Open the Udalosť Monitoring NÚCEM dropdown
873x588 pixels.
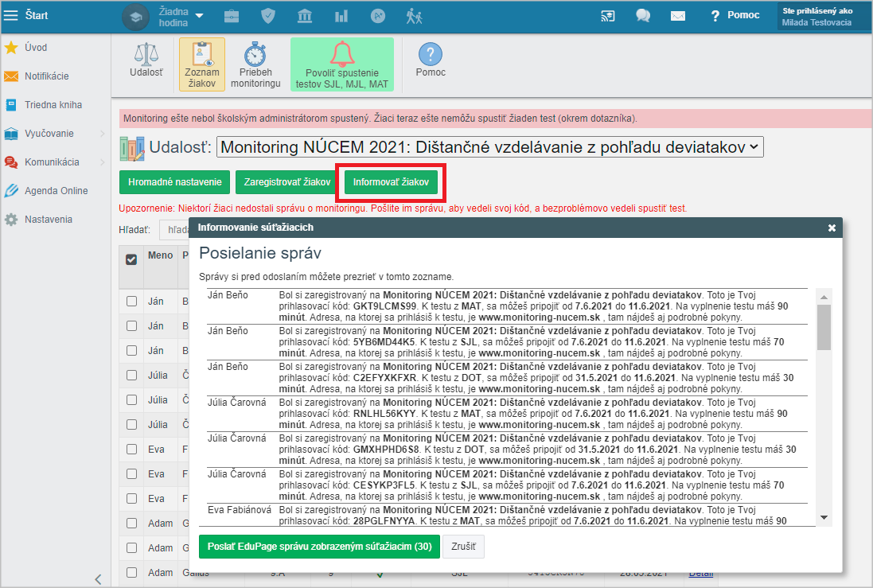pos(489,147)
